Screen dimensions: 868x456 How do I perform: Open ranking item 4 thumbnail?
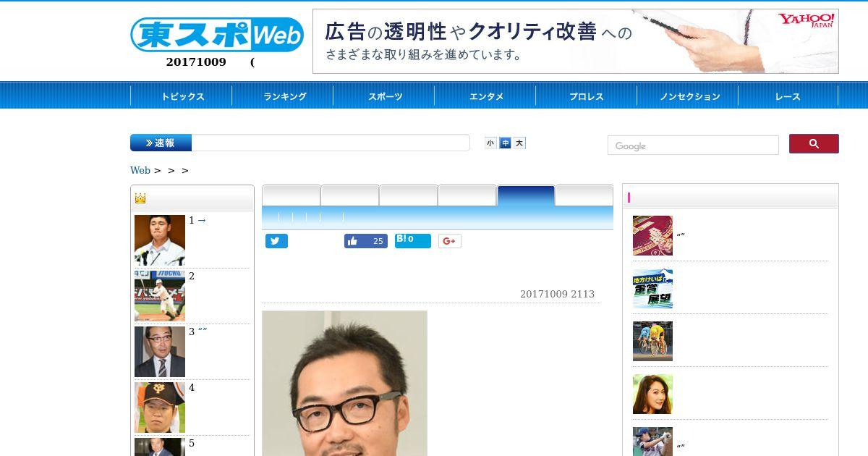[x=160, y=408]
